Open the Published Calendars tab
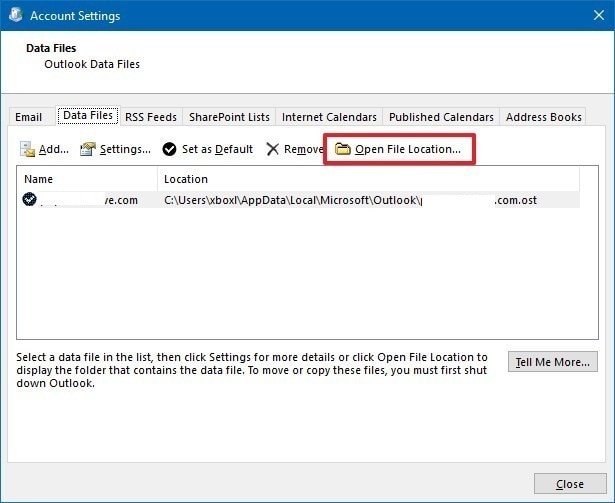This screenshot has width=615, height=503. point(441,117)
